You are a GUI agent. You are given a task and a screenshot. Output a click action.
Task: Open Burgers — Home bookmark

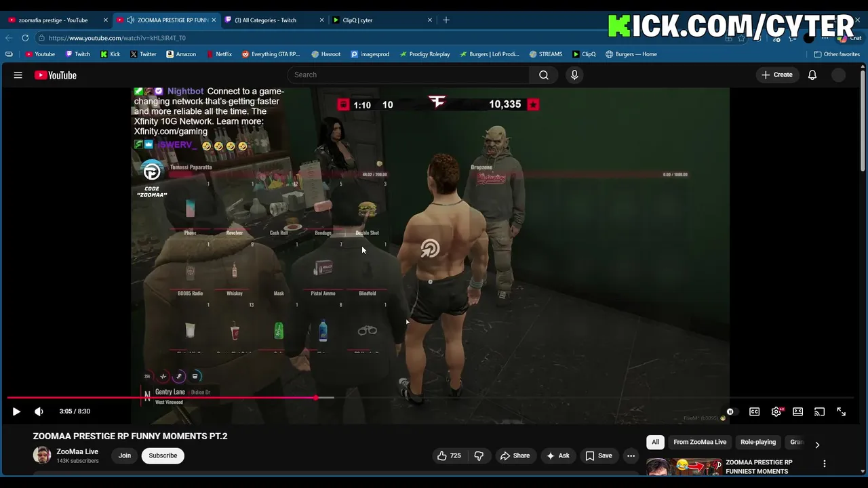pos(631,54)
